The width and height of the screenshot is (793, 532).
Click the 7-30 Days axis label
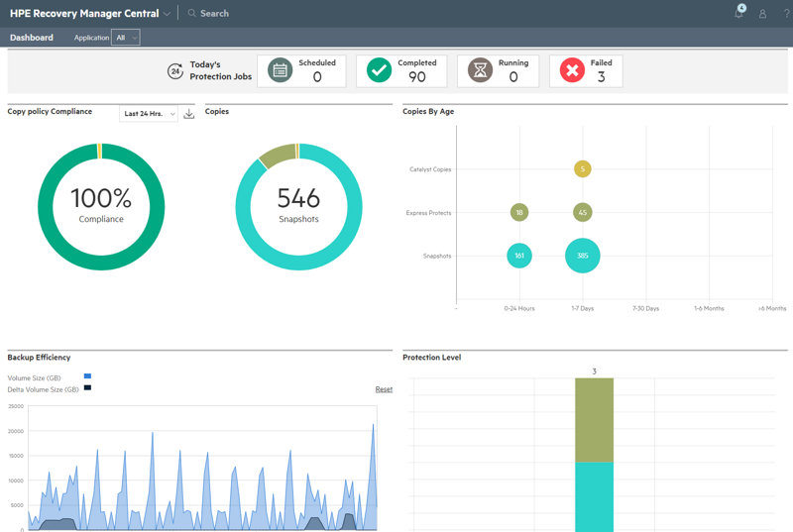[646, 308]
